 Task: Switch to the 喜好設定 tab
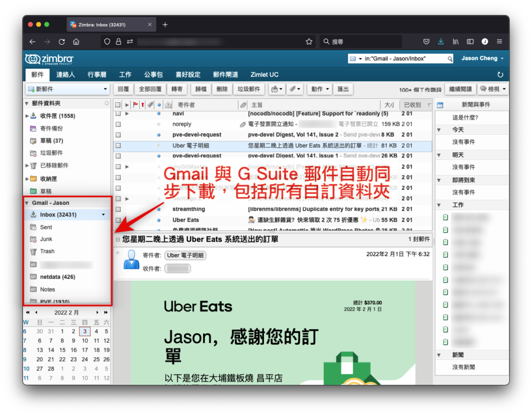pos(188,75)
